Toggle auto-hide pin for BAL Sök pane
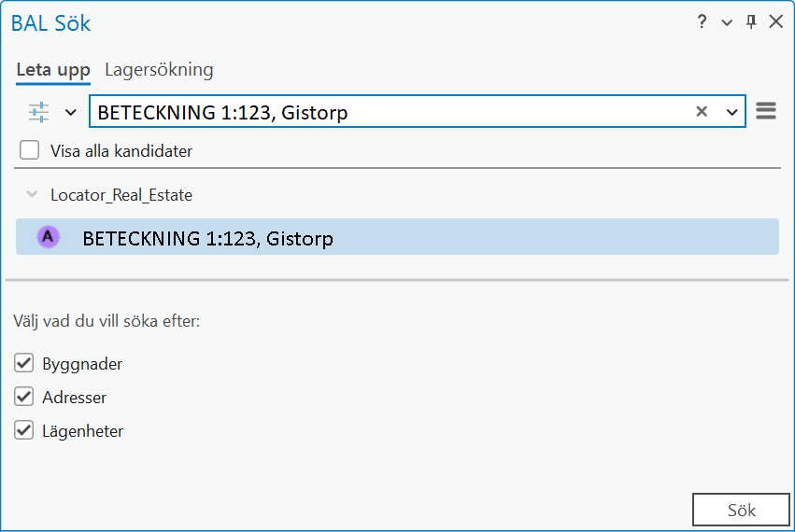This screenshot has height=532, width=795. tap(751, 22)
